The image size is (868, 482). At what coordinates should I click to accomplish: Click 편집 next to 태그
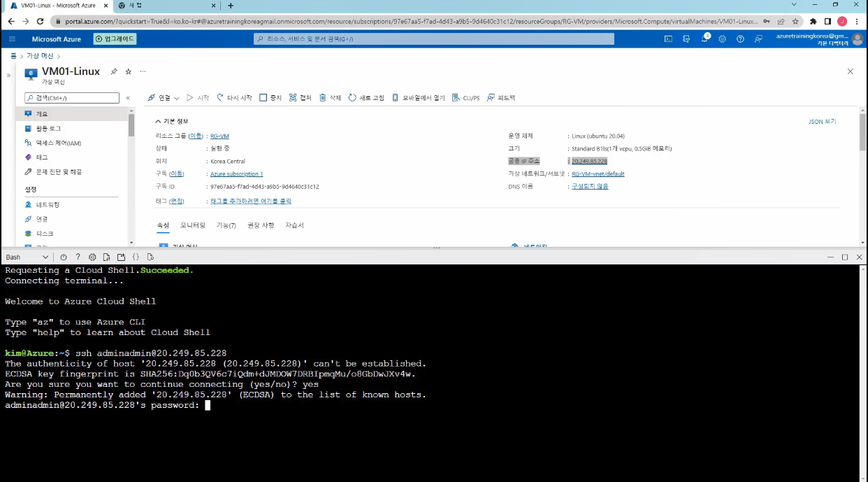177,201
